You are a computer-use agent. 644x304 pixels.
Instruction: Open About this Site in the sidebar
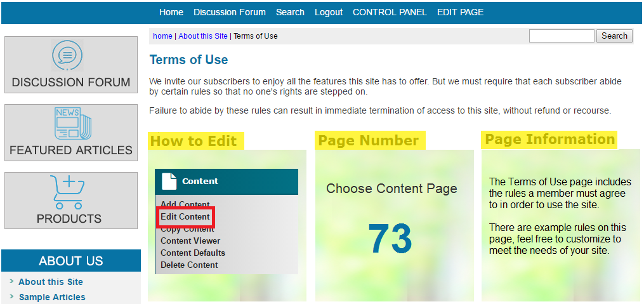click(x=51, y=282)
